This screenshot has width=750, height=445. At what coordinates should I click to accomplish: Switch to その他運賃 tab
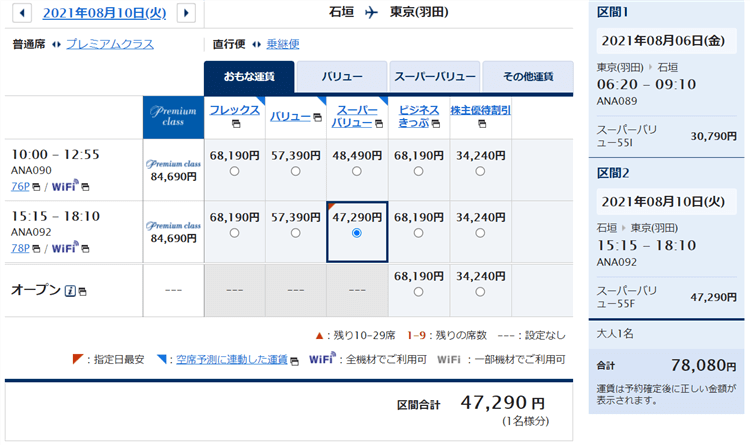click(527, 76)
